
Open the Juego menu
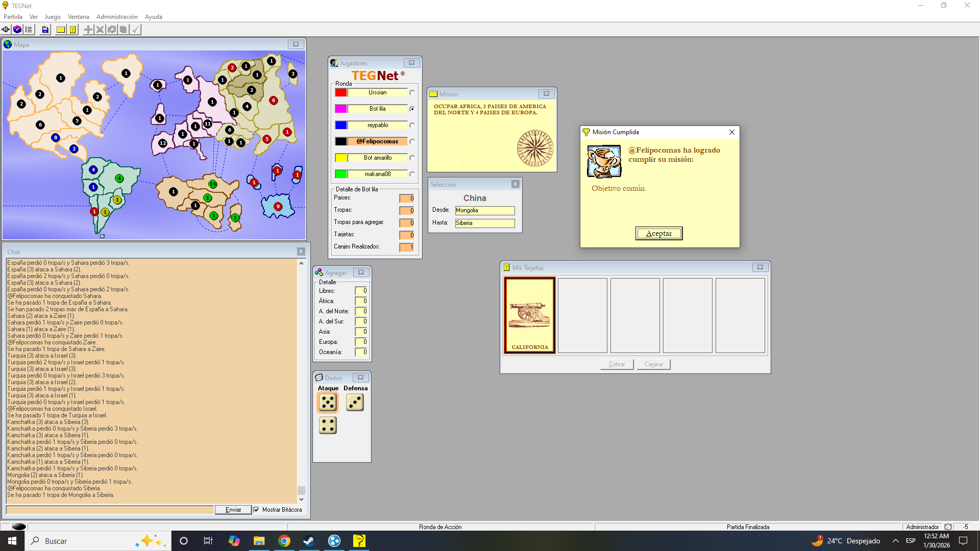pos(53,17)
